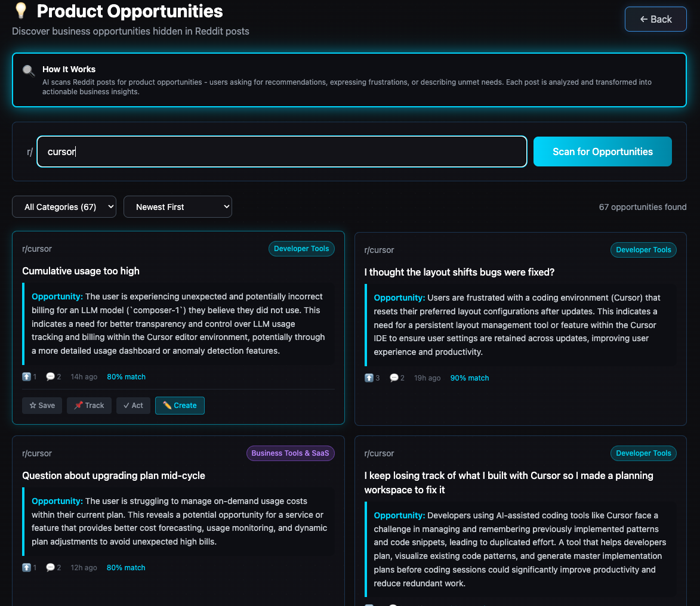Select the Business Tools & SaaS category badge
This screenshot has width=700, height=606.
point(290,453)
